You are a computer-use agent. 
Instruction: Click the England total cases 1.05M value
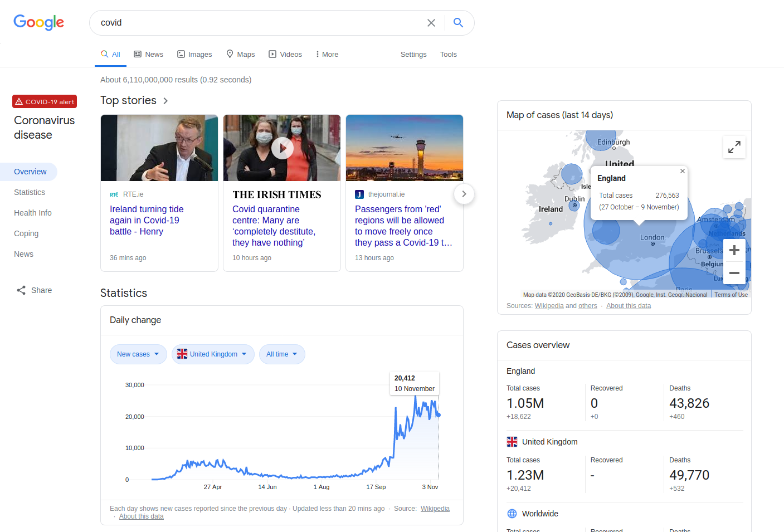click(x=525, y=403)
